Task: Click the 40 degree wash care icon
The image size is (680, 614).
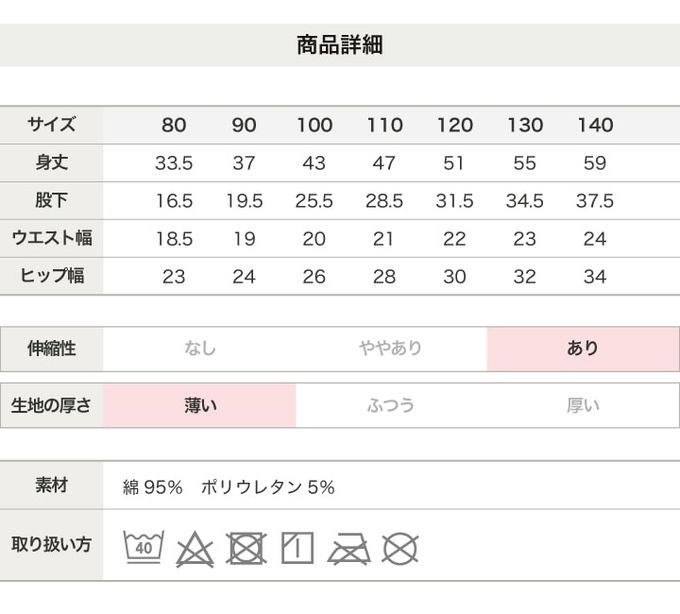Action: coord(143,547)
